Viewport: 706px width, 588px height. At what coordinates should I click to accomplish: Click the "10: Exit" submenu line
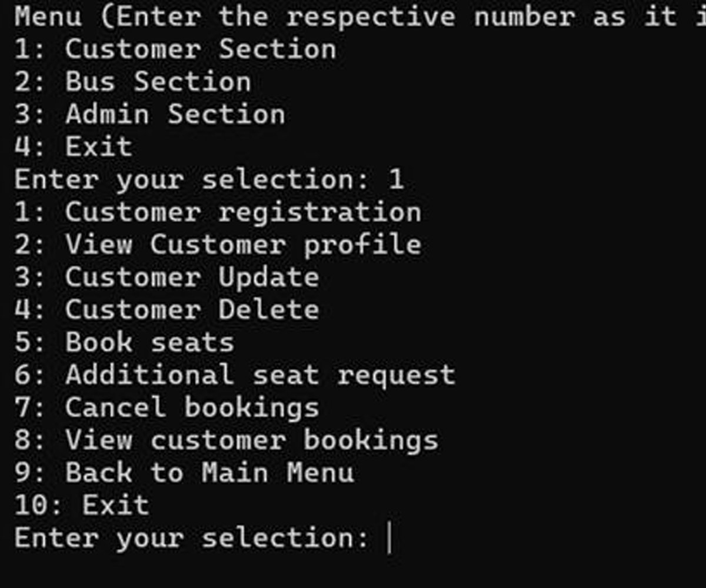click(81, 506)
